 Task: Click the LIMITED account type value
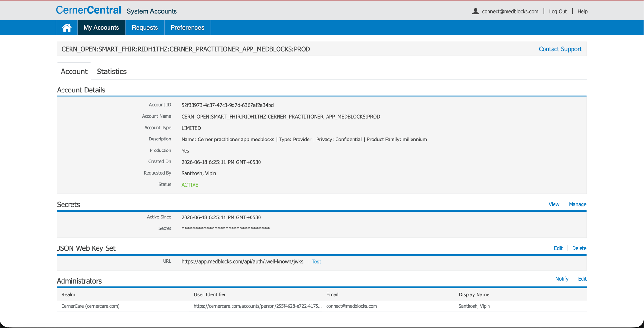191,128
